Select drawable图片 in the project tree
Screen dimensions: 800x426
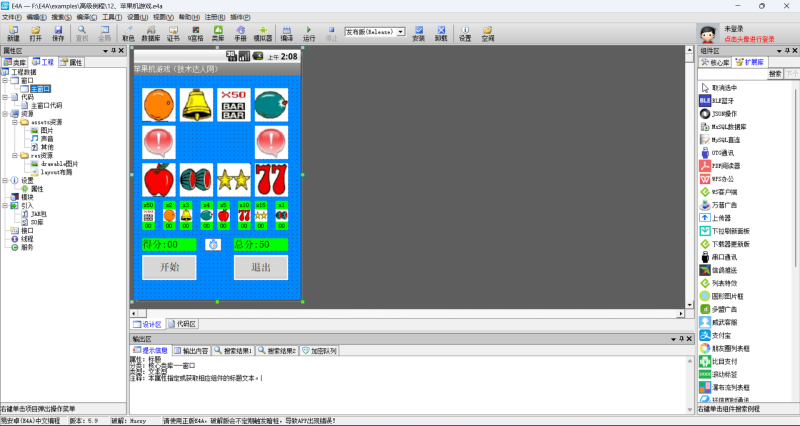pos(60,164)
